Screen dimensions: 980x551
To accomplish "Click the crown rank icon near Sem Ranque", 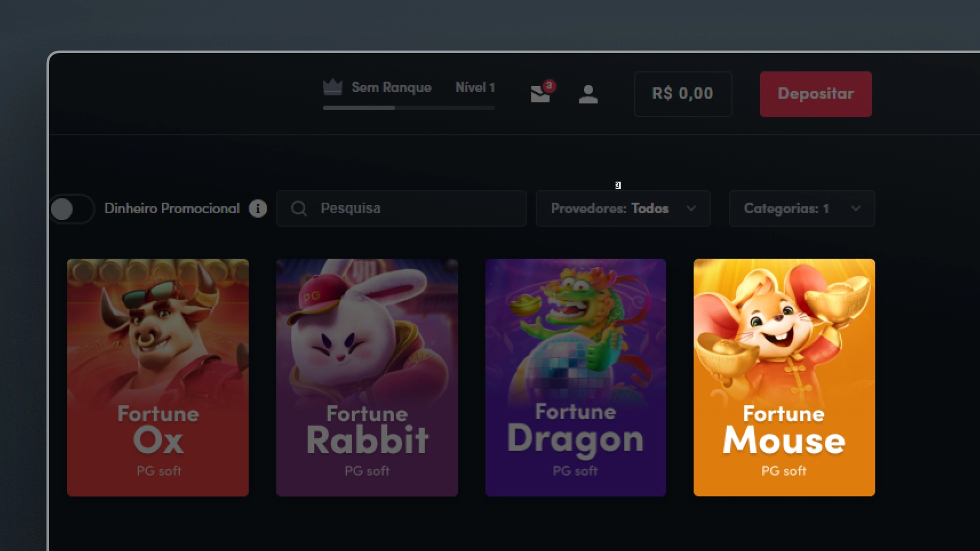I will (332, 88).
